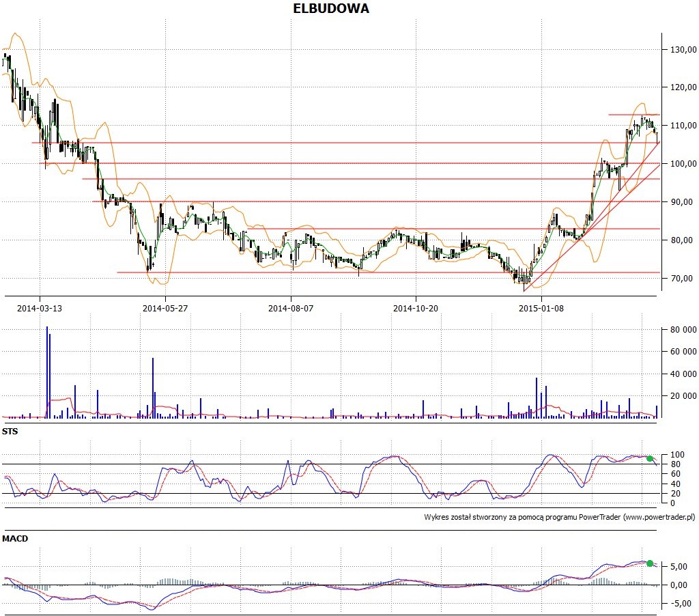Click the 70,00 price axis label
Viewport: 699px width, 616px height.
click(x=682, y=279)
